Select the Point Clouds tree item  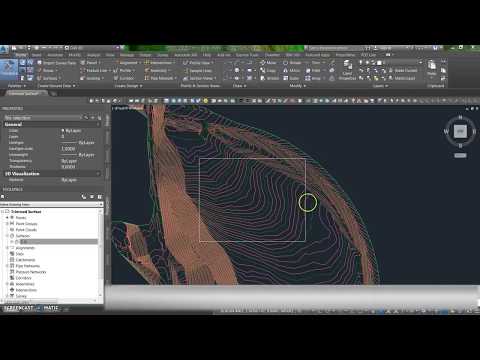pos(26,230)
